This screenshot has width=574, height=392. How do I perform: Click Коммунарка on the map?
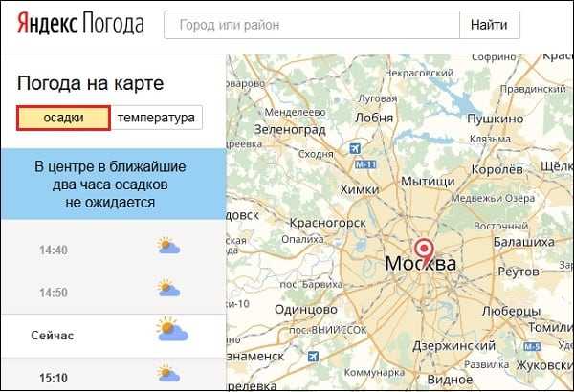point(374,373)
